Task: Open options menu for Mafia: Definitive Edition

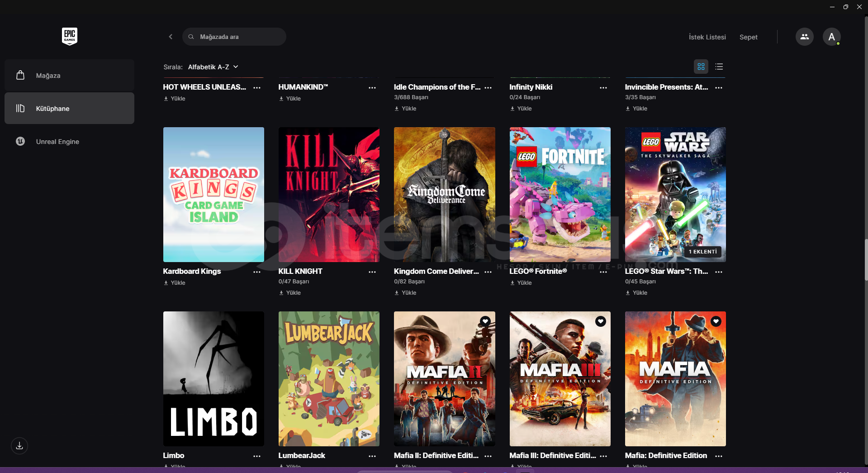Action: point(719,456)
